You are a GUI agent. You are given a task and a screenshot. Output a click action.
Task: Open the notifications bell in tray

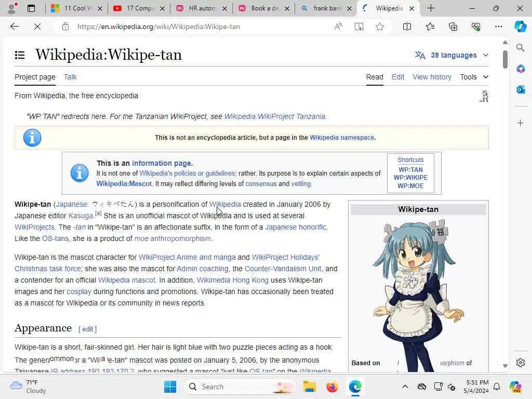[497, 387]
